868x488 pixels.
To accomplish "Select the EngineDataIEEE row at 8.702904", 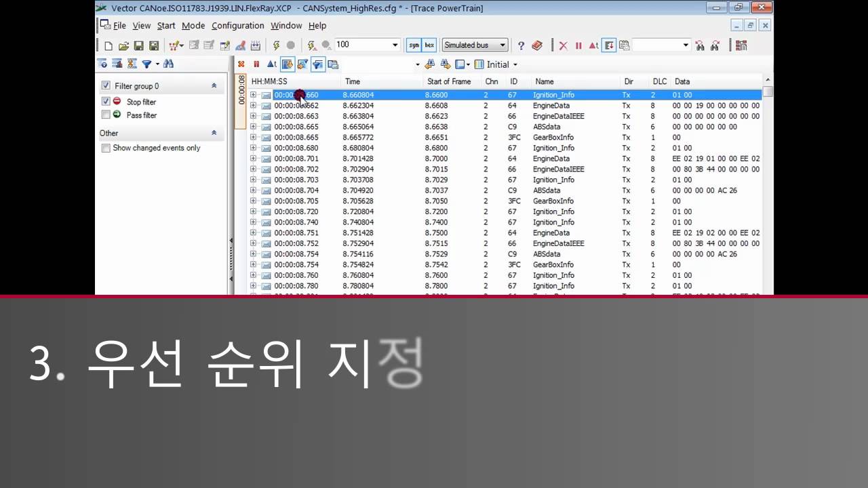I will coord(505,169).
